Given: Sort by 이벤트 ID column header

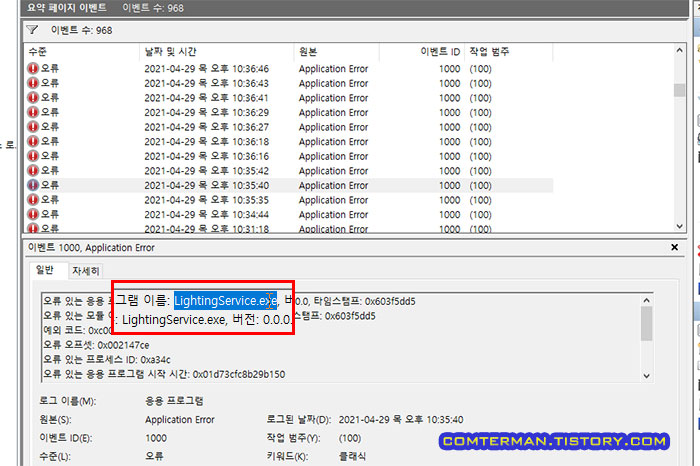Looking at the screenshot, I should click(x=422, y=52).
